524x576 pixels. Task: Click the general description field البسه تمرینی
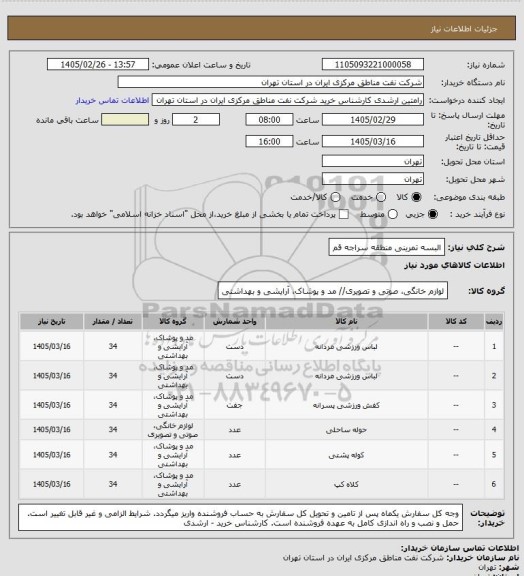(387, 247)
